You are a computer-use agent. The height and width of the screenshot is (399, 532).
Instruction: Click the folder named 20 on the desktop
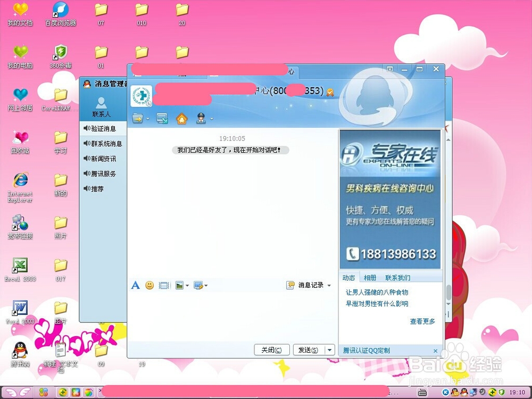click(182, 14)
